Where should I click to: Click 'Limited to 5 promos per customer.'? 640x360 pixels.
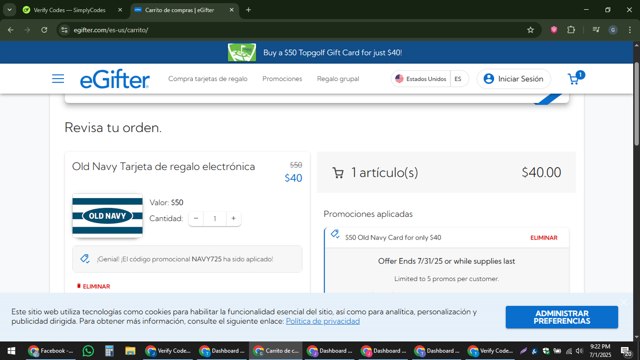pos(447,279)
